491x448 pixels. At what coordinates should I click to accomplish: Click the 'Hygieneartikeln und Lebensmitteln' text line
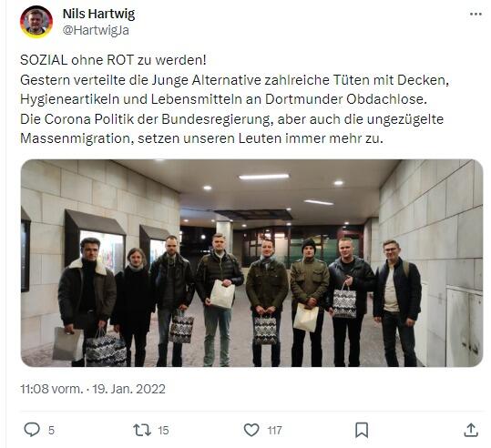[223, 99]
